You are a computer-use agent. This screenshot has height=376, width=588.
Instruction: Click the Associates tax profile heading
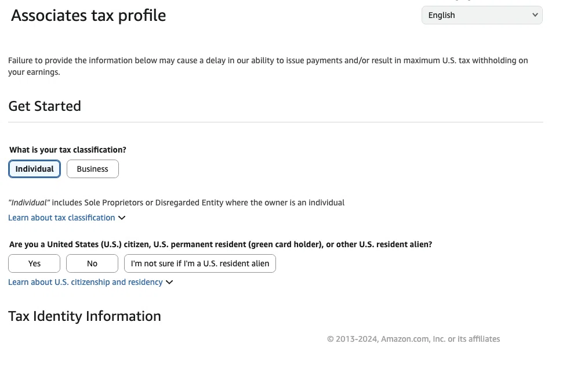pyautogui.click(x=89, y=16)
